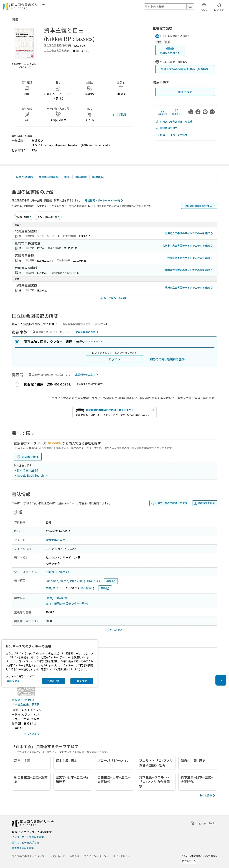
Task: Expand もっと見る（全48件）library list
Action: pos(114,298)
